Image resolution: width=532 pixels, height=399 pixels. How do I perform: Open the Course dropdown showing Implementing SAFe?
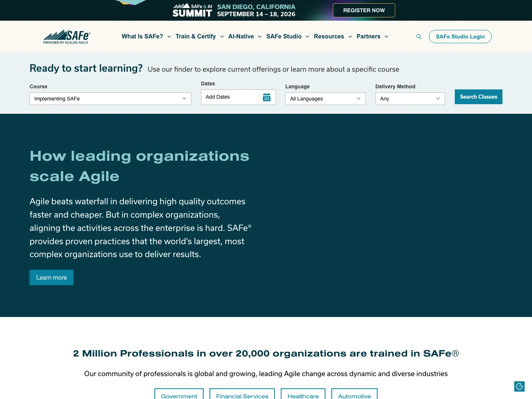pyautogui.click(x=110, y=99)
